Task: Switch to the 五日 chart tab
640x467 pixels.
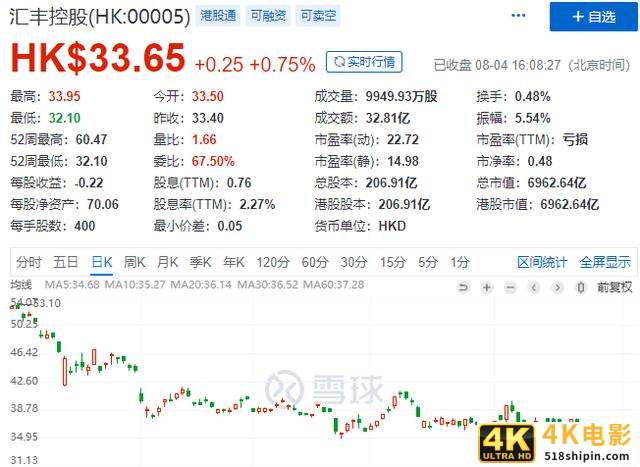Action: tap(65, 262)
